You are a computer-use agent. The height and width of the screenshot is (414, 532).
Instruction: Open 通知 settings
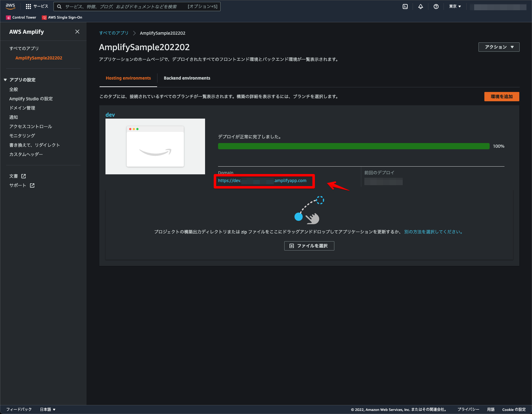14,117
